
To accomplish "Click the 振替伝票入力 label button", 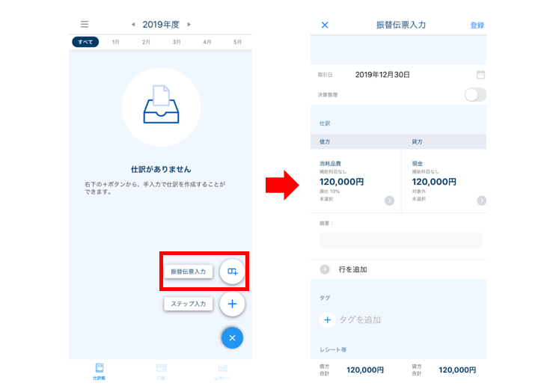I will [188, 272].
